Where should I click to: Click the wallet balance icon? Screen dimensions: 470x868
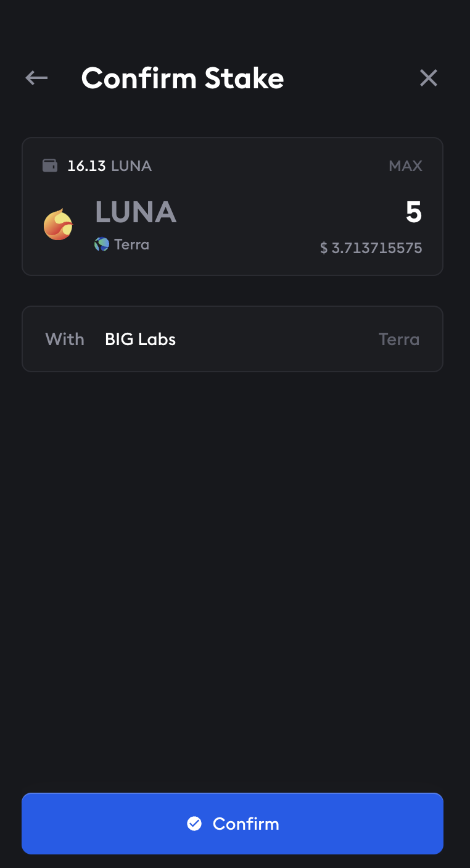pos(50,165)
